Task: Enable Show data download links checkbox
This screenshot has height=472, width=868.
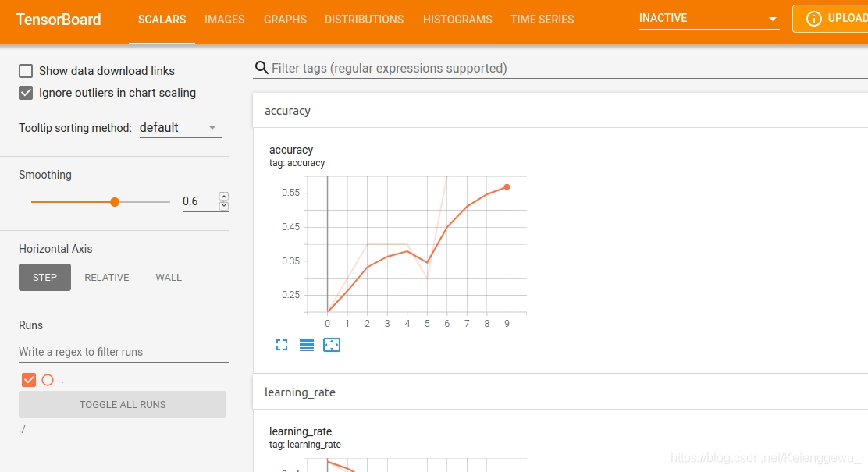Action: coord(26,71)
